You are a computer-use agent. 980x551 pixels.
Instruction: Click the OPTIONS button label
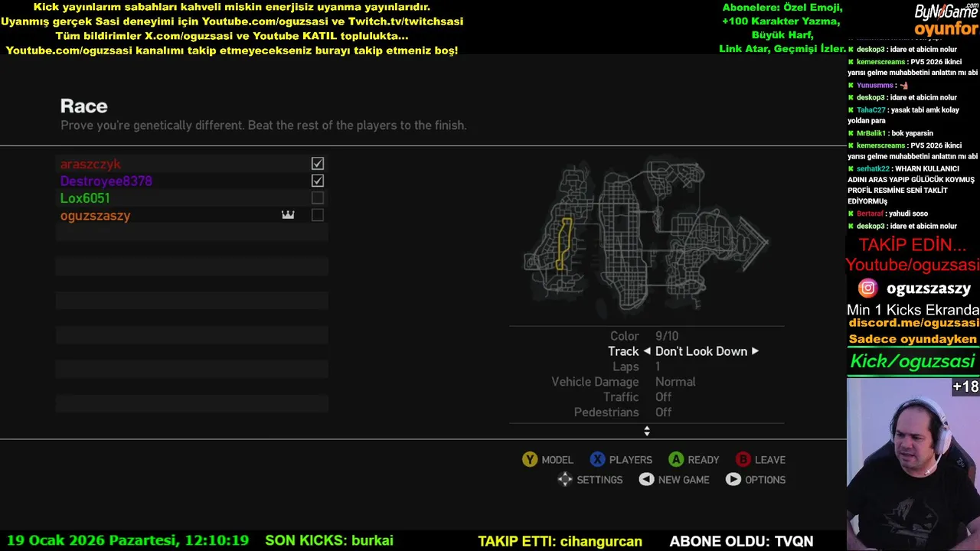pos(766,480)
